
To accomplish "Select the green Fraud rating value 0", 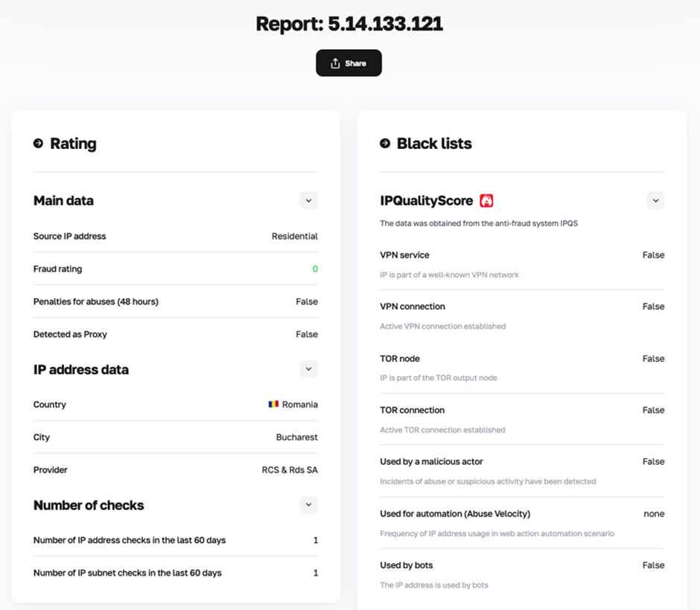I will pyautogui.click(x=315, y=269).
